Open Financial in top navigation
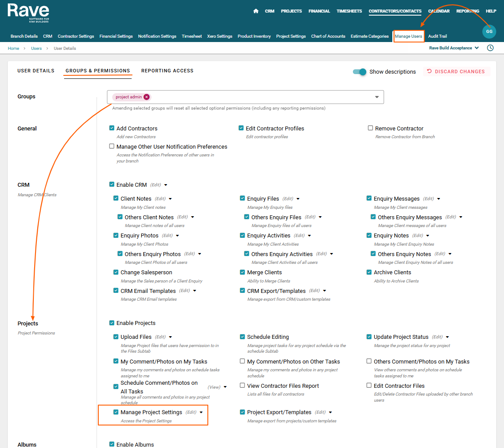This screenshot has height=448, width=504. point(319,11)
